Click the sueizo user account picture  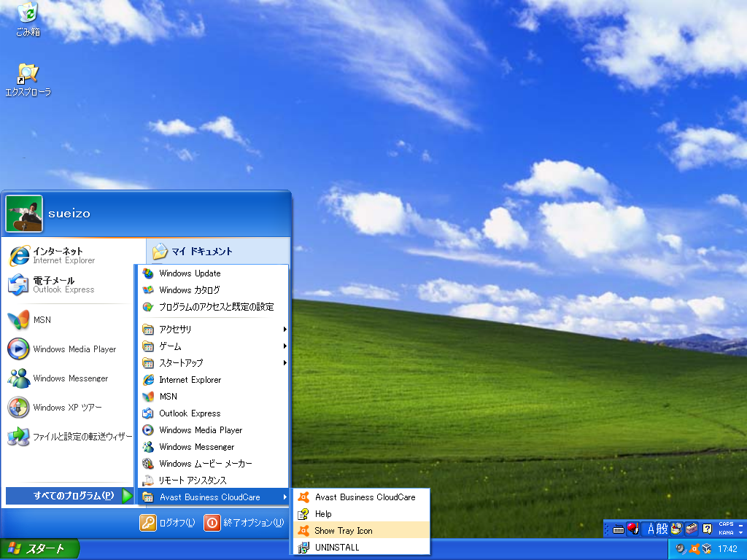click(24, 214)
